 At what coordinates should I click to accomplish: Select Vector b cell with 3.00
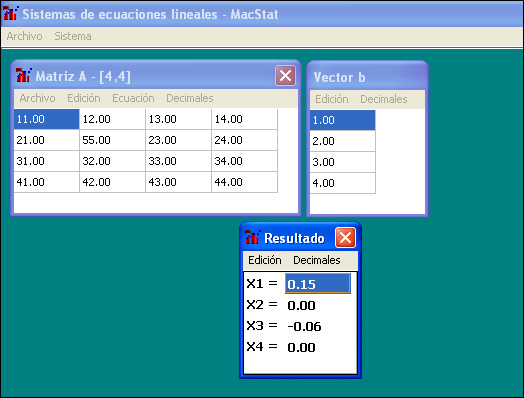343,162
